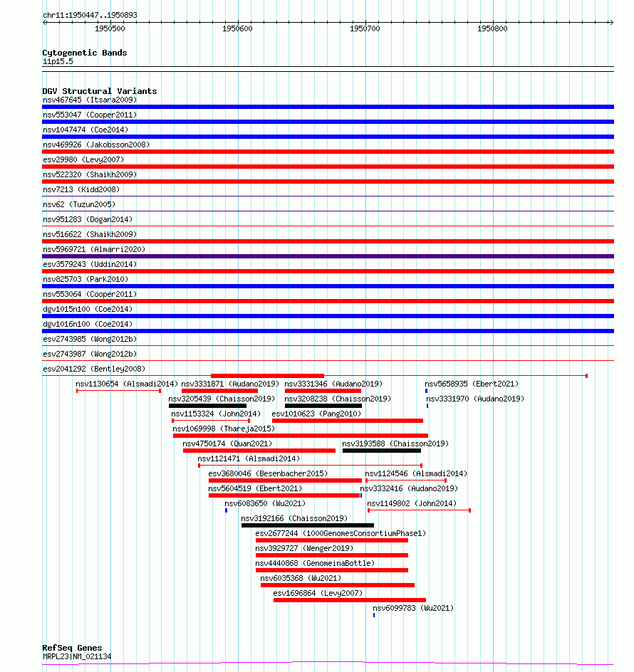Click nsv516622 (Shaikh2009) label
Screen dimensions: 634x672
coord(90,234)
